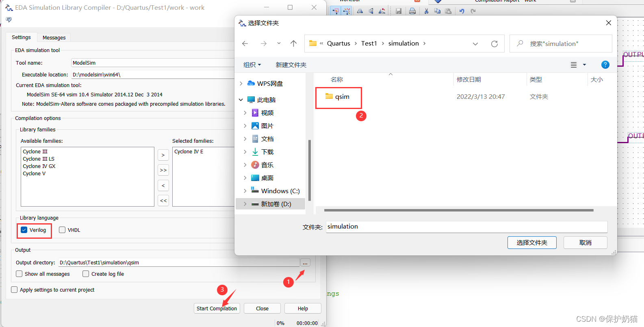Check Apply settings to current project

[x=14, y=290]
